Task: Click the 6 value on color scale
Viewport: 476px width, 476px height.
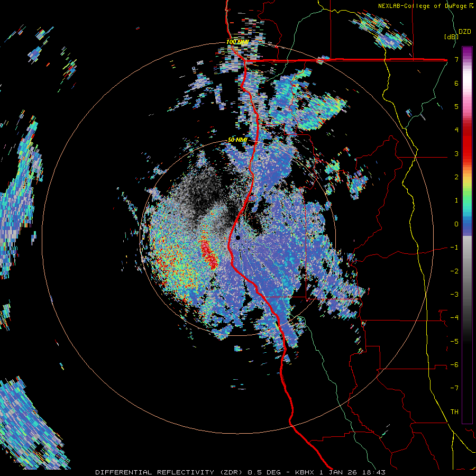Action: (x=456, y=83)
